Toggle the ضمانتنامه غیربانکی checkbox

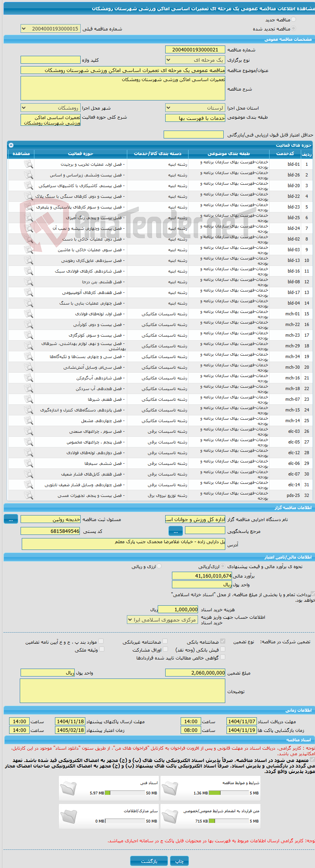[165, 641]
